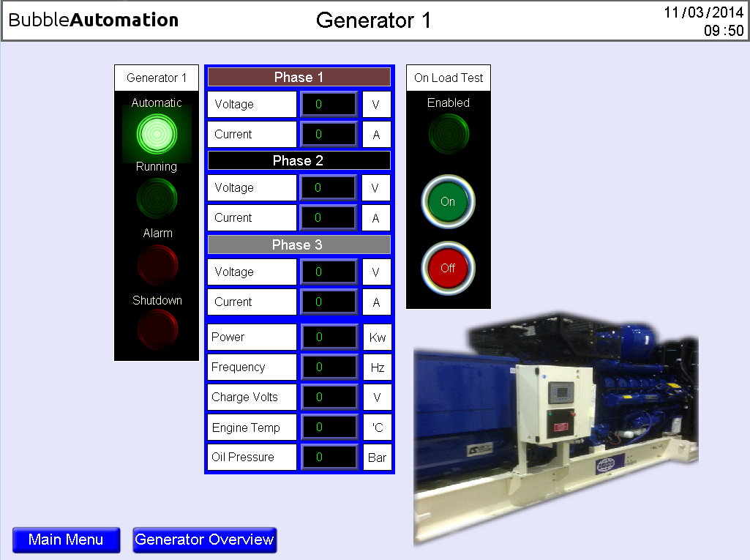Click the 'C temperature unit cell

(378, 427)
